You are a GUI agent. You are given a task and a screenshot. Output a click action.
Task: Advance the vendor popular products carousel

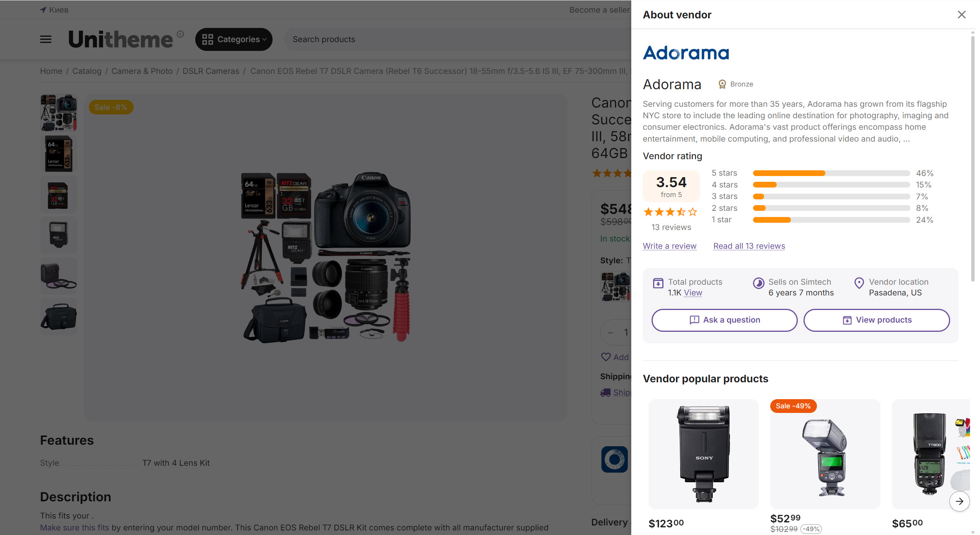960,501
